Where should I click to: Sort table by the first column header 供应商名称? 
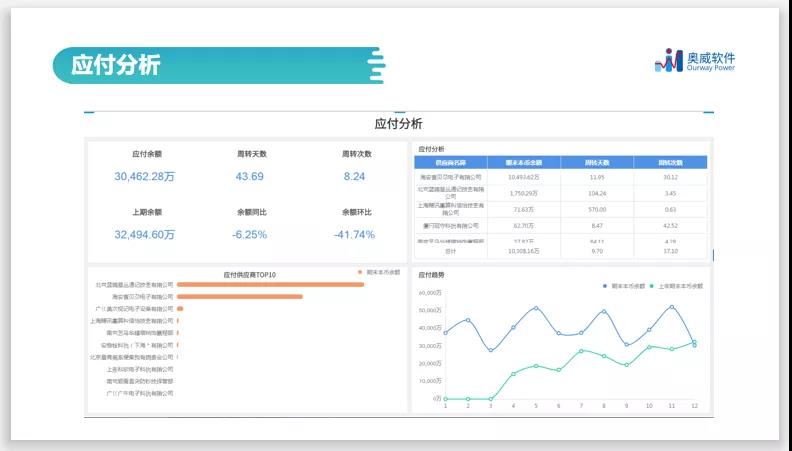451,163
